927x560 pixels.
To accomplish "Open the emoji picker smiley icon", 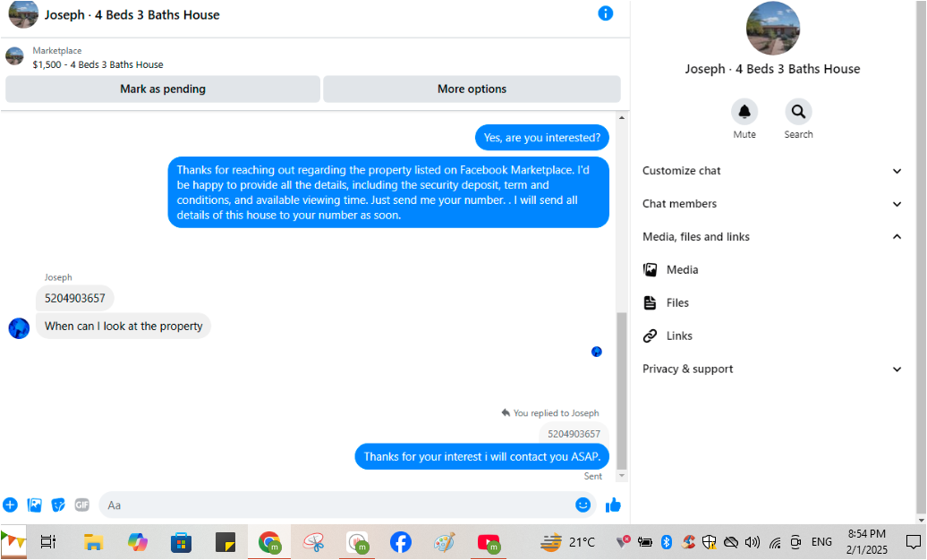I will point(583,505).
